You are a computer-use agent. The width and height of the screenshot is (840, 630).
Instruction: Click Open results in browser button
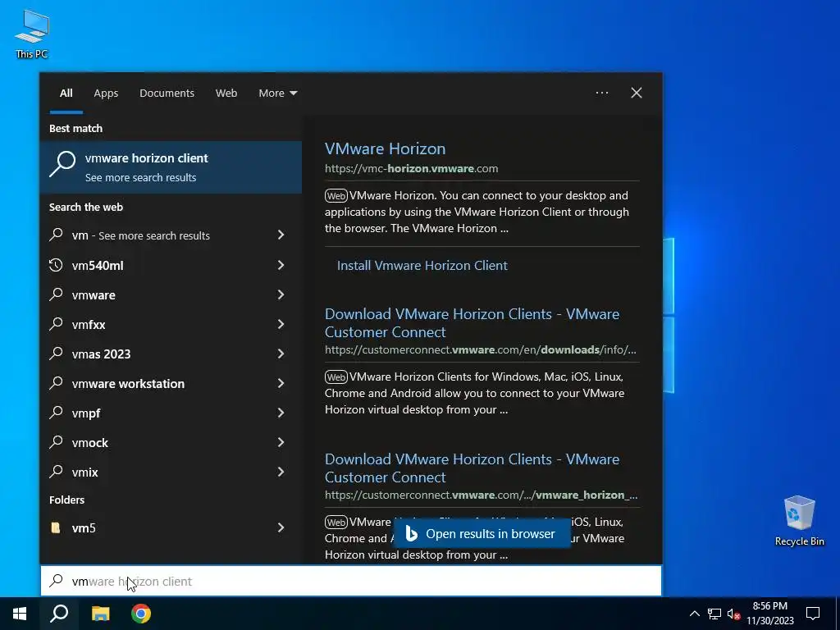point(482,533)
